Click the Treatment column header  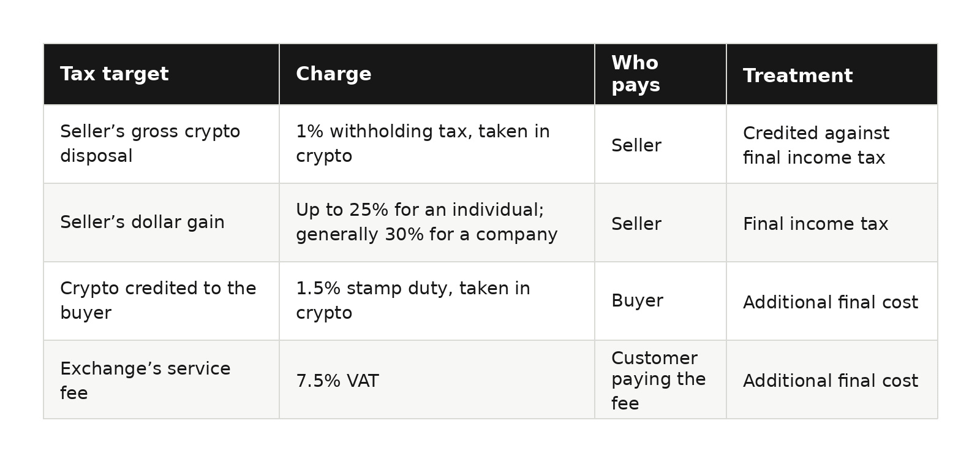[832, 74]
